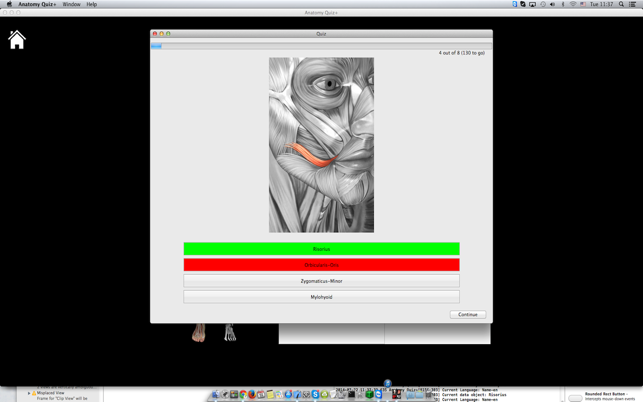
Task: Expand the Misplaced View warning row
Action: 29,393
